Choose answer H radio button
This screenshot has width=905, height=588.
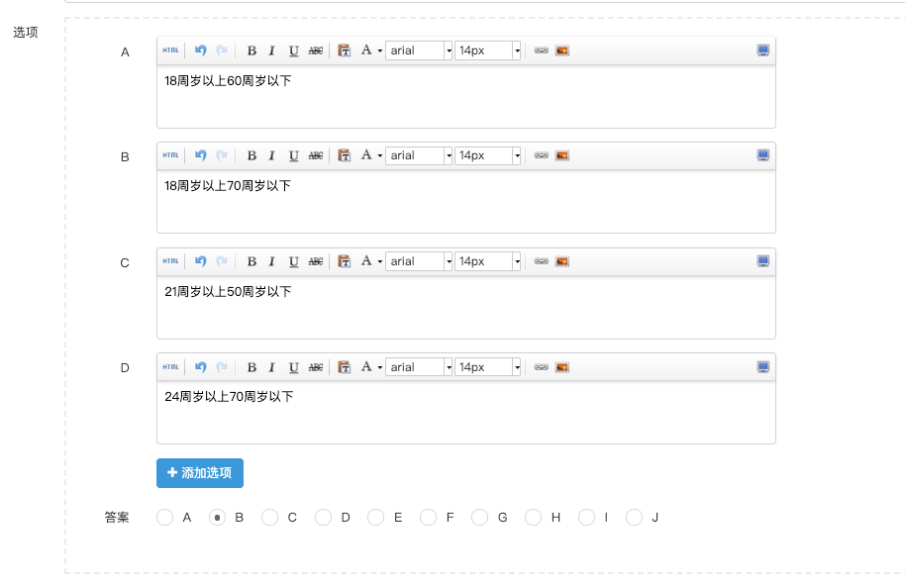(x=533, y=518)
